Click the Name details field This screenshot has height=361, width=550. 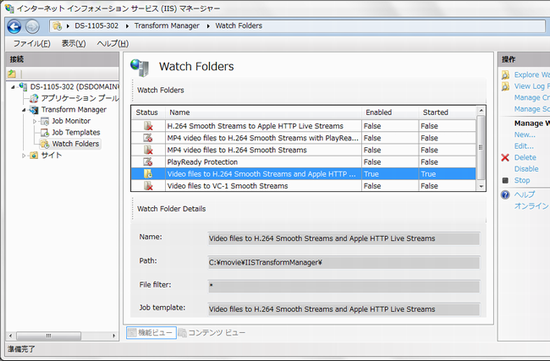pos(344,239)
